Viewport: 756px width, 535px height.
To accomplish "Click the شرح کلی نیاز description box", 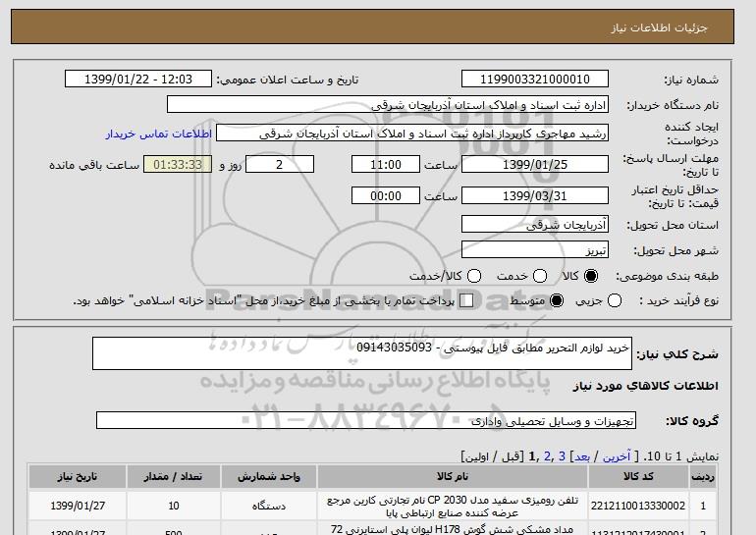I will (362, 353).
